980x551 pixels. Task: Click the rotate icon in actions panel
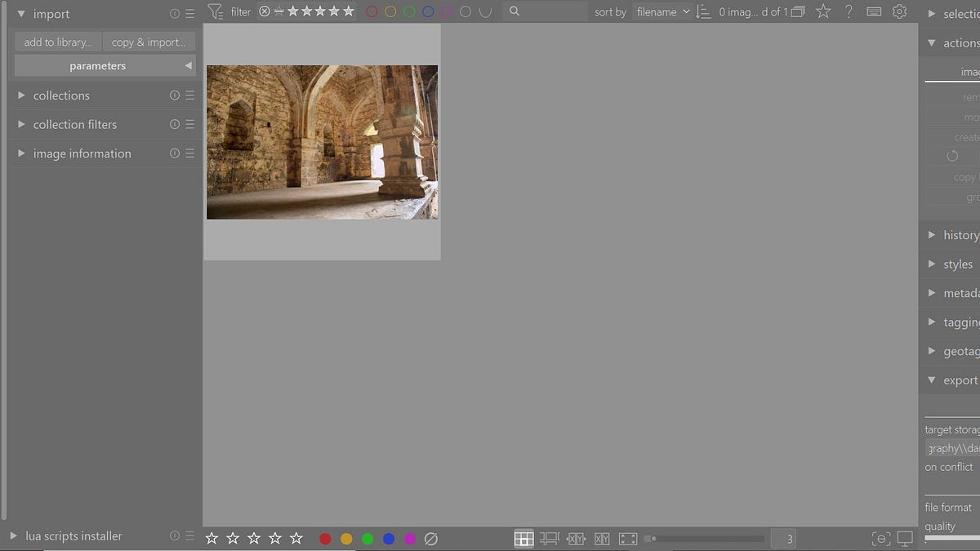(952, 156)
